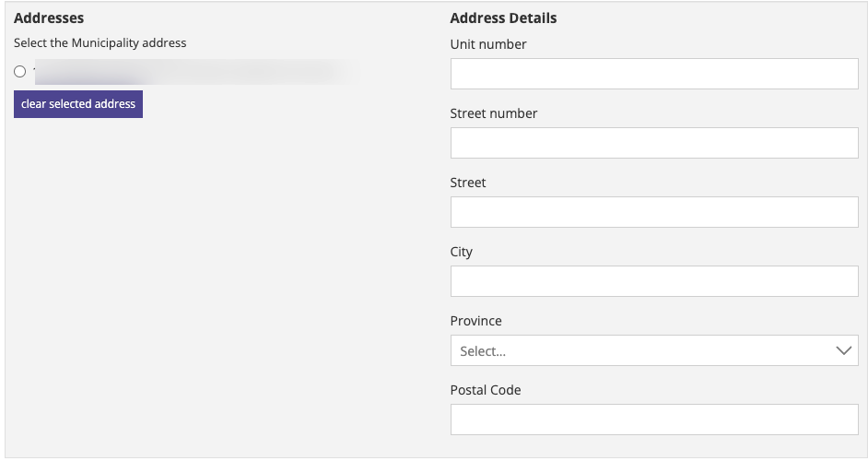Click the Unit number field label
Viewport: 868px width, 461px height.
click(x=488, y=44)
